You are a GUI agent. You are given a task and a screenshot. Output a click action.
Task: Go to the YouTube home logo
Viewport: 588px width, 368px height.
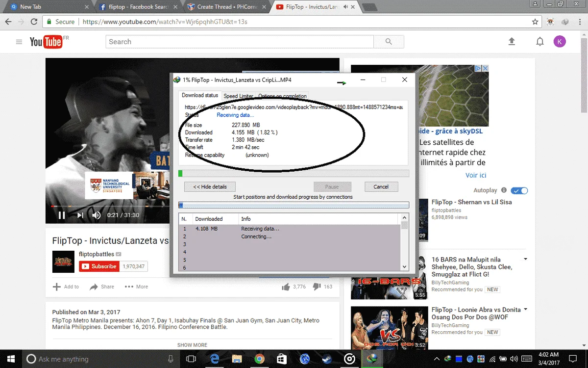[46, 42]
